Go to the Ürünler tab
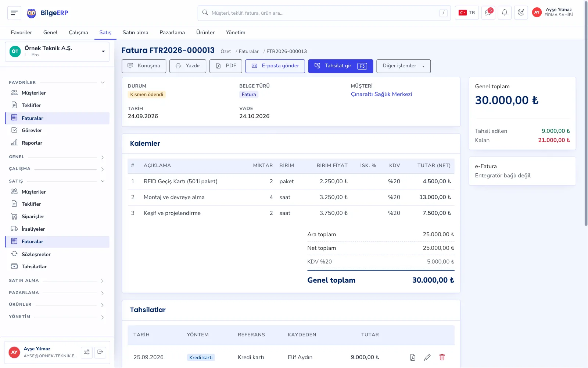 click(x=205, y=32)
